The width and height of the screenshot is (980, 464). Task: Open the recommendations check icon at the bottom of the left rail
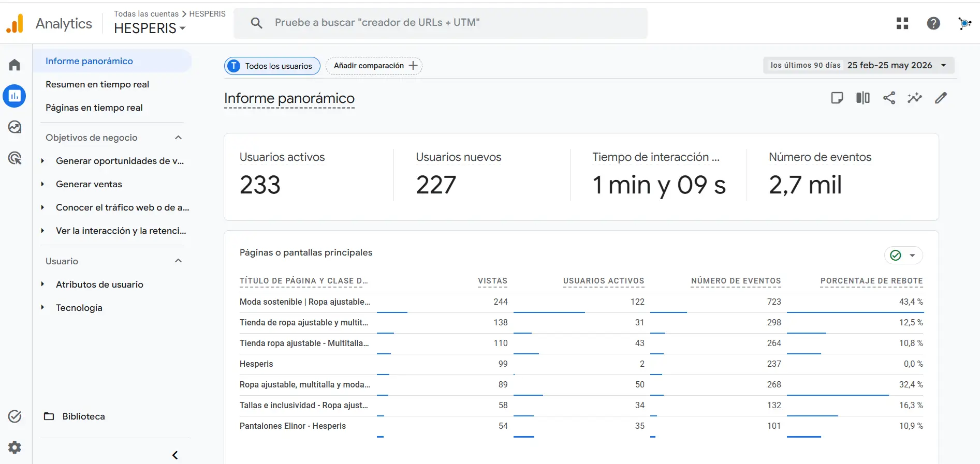[14, 416]
